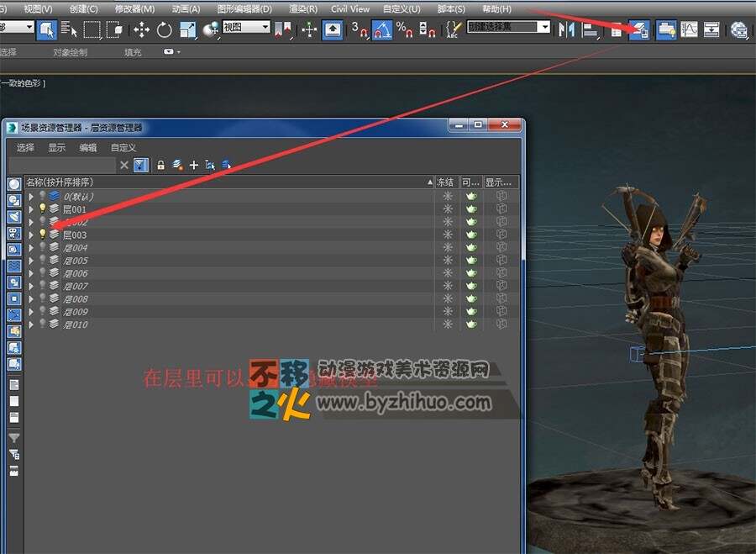This screenshot has width=756, height=554.
Task: Create a new layer with plus icon
Action: [194, 165]
